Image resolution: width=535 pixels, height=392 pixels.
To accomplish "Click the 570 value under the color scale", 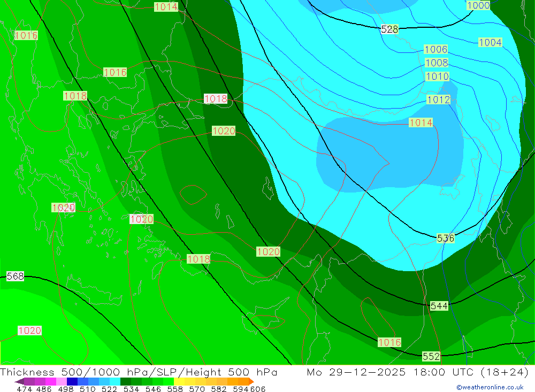I will 197,389.
